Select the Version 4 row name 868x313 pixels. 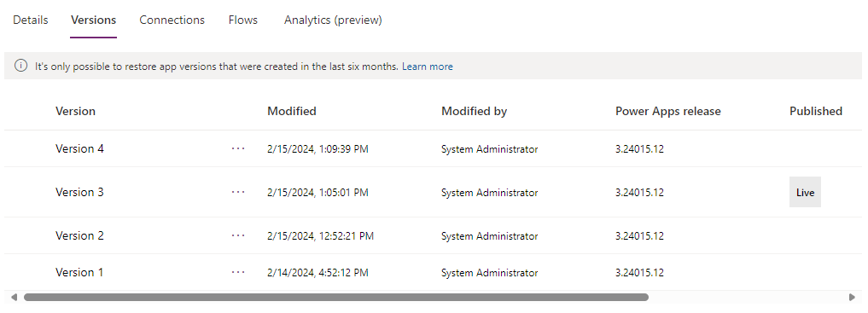79,148
